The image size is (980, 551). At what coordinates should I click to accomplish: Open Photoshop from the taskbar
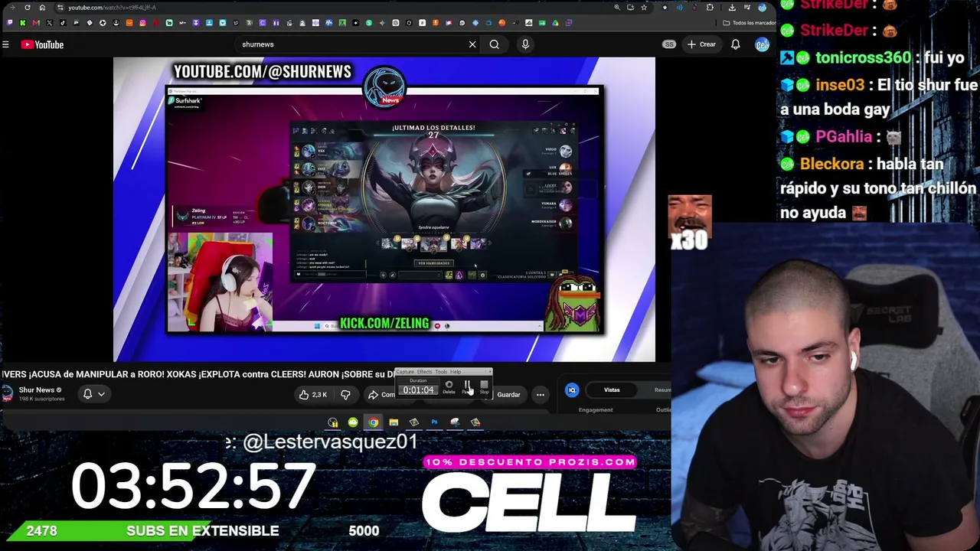tap(434, 422)
